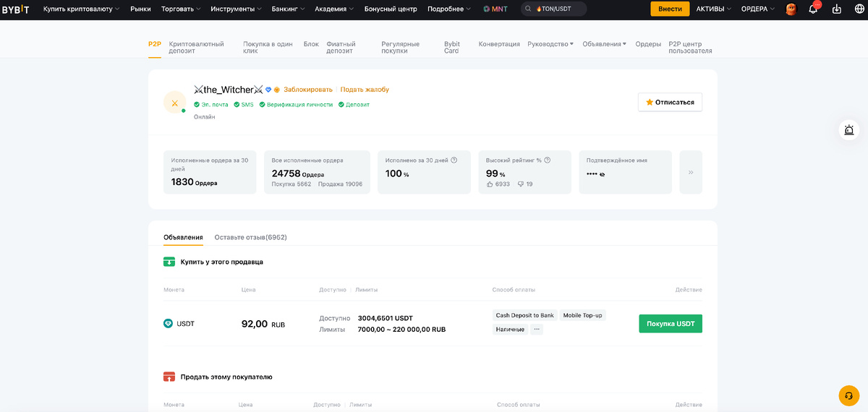Click thumbs-up icon with 6933
868x412 pixels.
490,184
